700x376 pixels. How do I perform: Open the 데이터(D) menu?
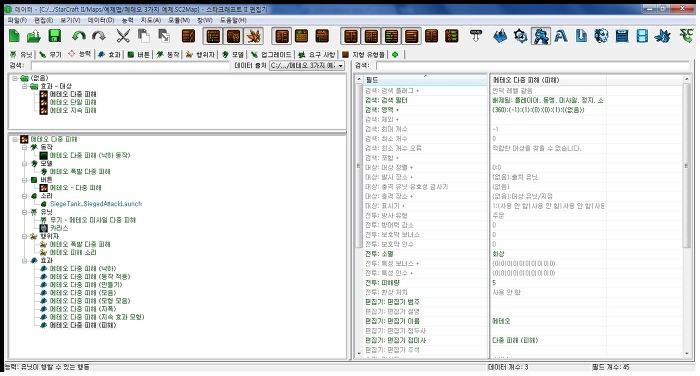(x=101, y=20)
